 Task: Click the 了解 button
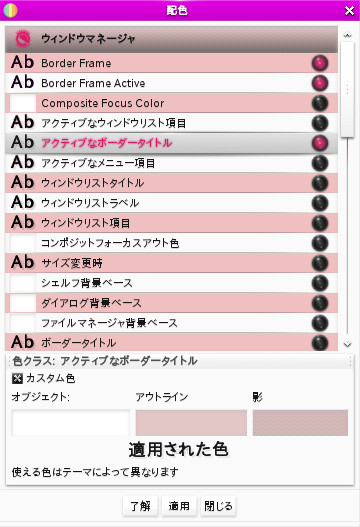[x=140, y=506]
